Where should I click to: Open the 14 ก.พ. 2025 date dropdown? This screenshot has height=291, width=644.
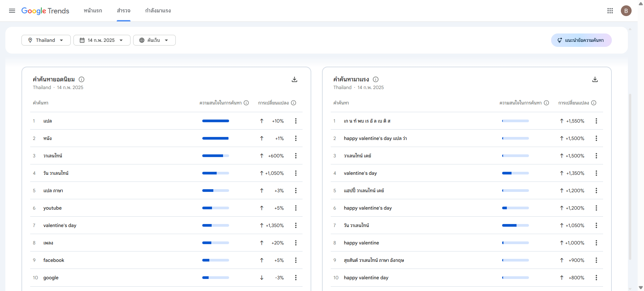[x=102, y=40]
